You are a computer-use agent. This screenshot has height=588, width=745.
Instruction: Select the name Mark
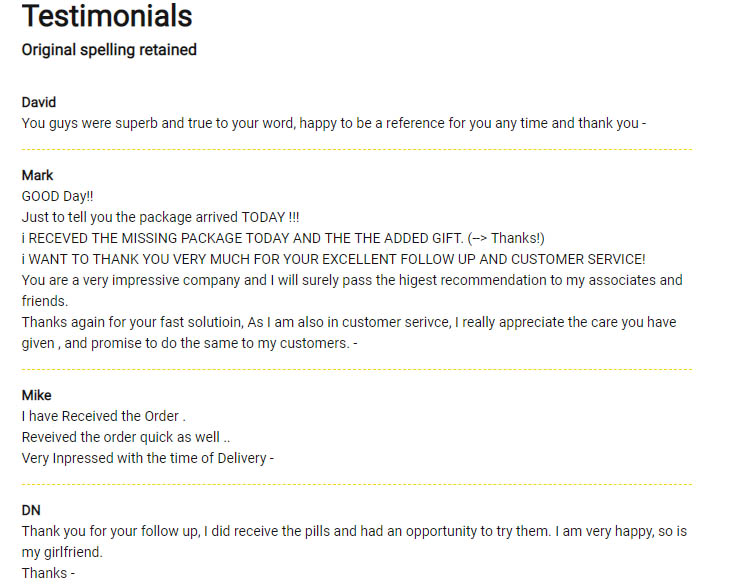pos(38,176)
